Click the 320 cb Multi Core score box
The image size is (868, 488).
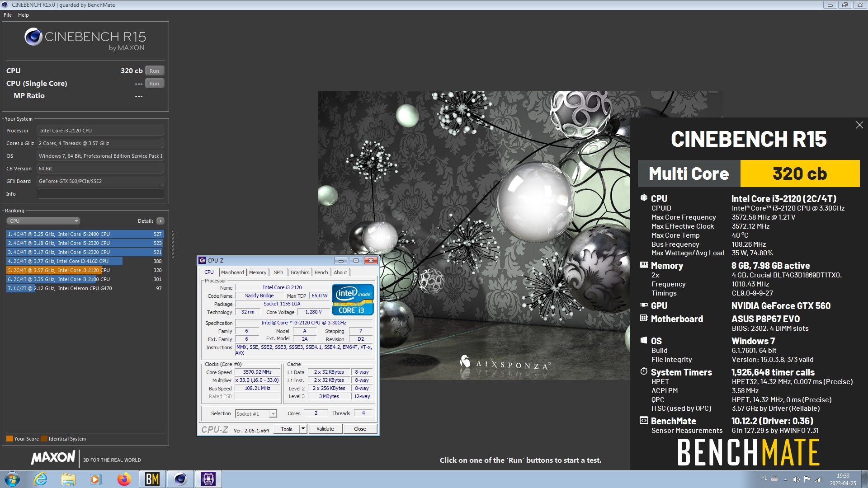coord(800,174)
